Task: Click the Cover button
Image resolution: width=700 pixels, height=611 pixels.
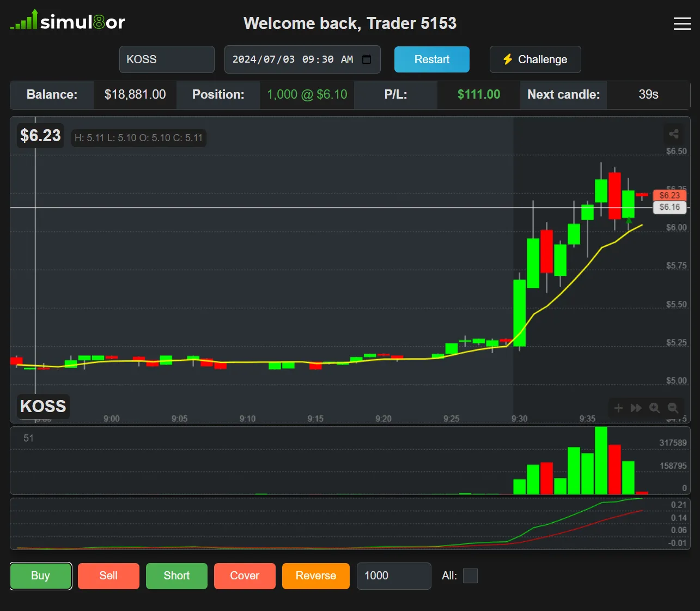Action: (x=244, y=576)
